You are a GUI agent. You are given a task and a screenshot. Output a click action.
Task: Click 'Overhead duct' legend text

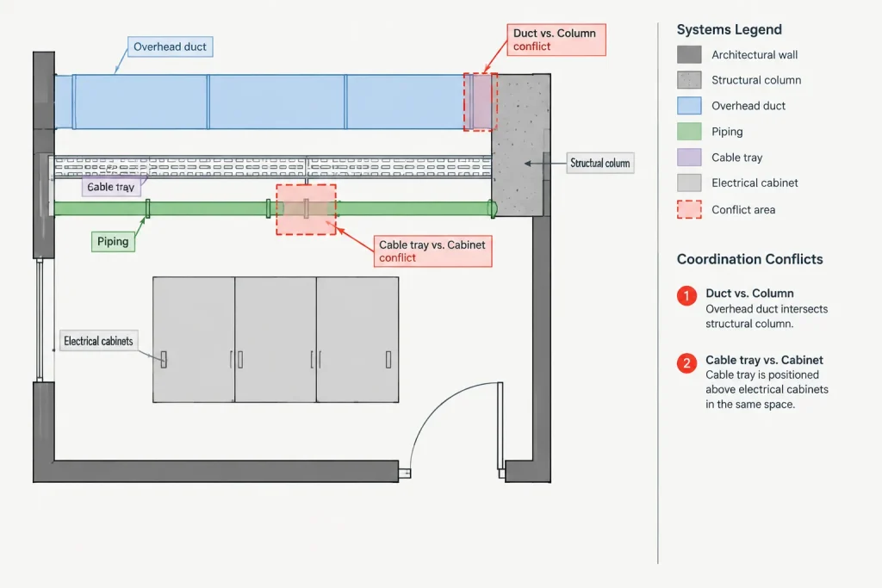tap(748, 106)
